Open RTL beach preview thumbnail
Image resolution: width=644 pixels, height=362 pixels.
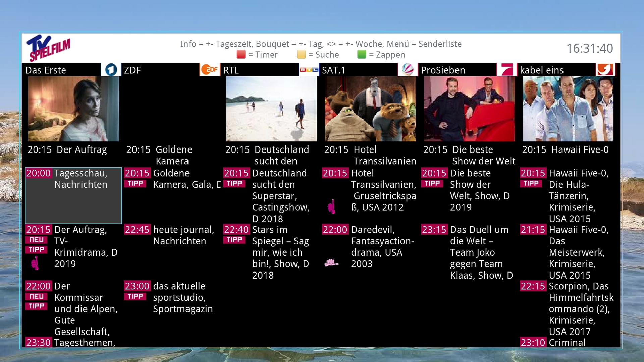click(271, 109)
